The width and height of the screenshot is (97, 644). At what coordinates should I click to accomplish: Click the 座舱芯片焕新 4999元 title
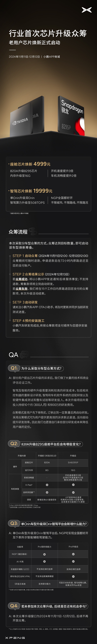point(30,164)
